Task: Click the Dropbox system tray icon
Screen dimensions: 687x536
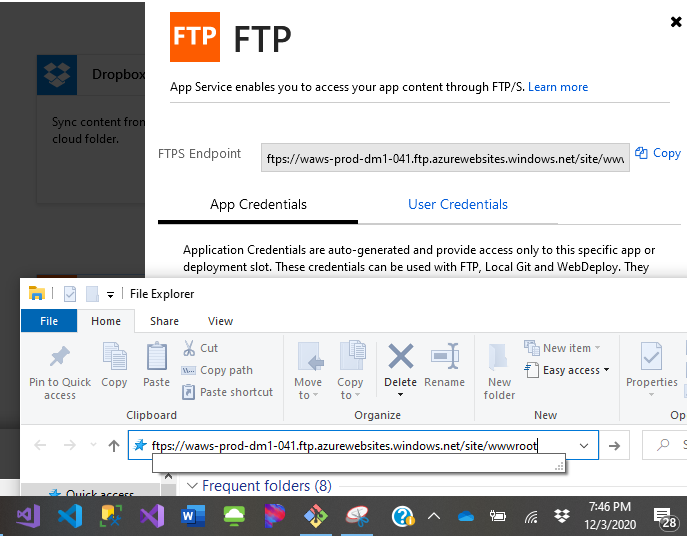Action: pyautogui.click(x=561, y=516)
